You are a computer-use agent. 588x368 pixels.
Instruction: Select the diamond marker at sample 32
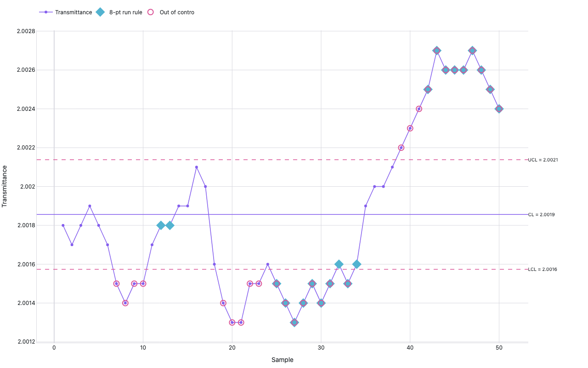[x=339, y=264]
